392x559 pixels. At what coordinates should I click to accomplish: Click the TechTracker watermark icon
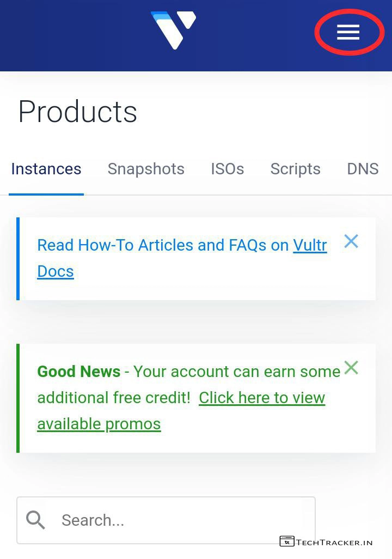point(286,542)
